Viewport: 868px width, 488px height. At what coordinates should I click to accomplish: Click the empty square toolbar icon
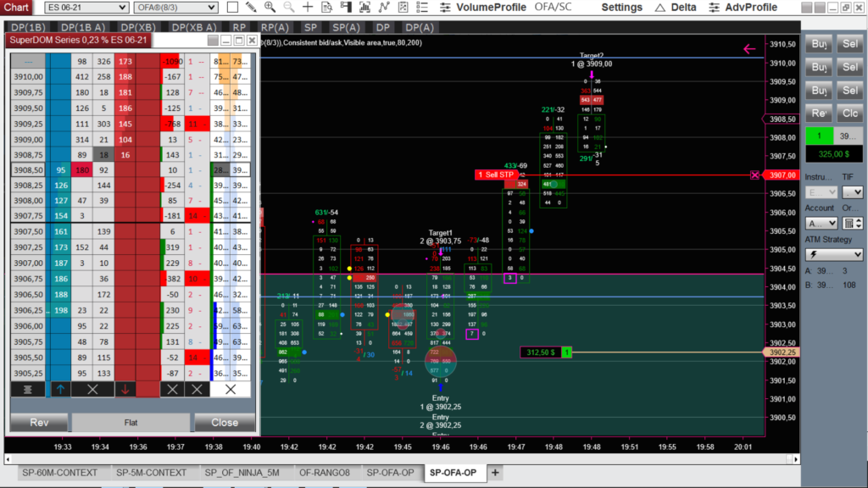click(232, 7)
